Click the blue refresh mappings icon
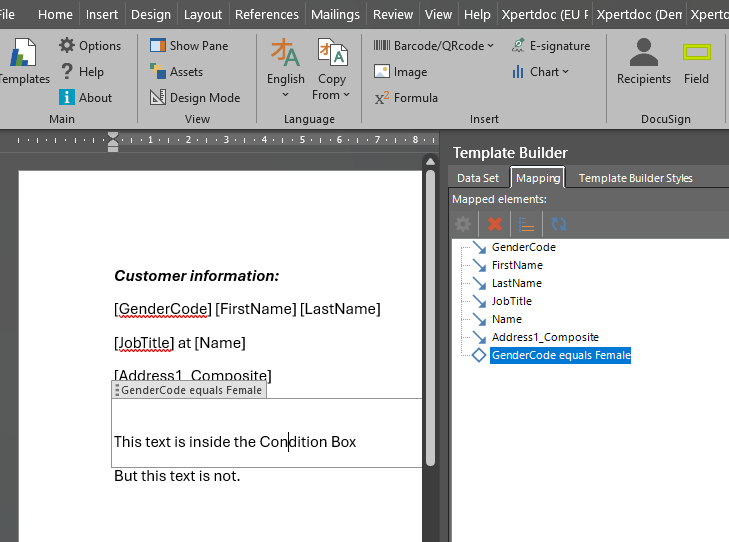The image size is (729, 542). tap(559, 224)
